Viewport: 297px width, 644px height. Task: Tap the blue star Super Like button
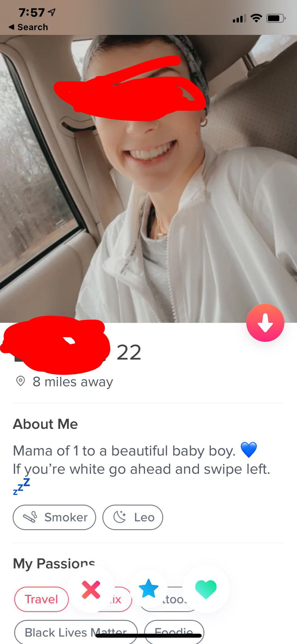point(148,589)
